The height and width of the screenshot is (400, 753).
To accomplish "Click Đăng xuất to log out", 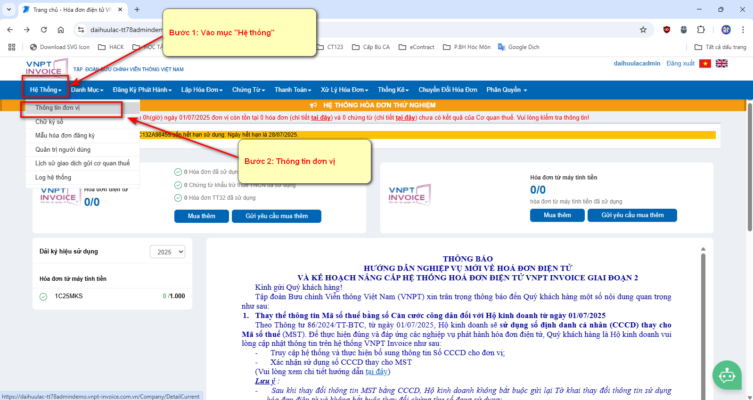I will 680,63.
